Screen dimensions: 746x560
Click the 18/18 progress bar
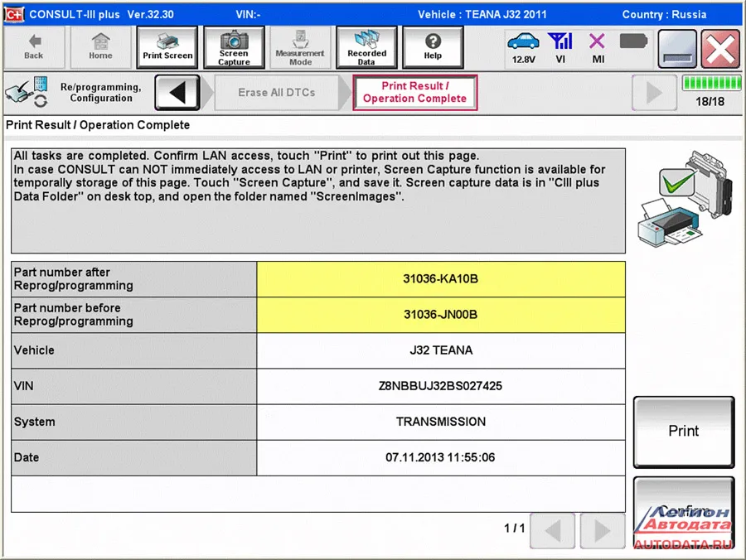710,84
